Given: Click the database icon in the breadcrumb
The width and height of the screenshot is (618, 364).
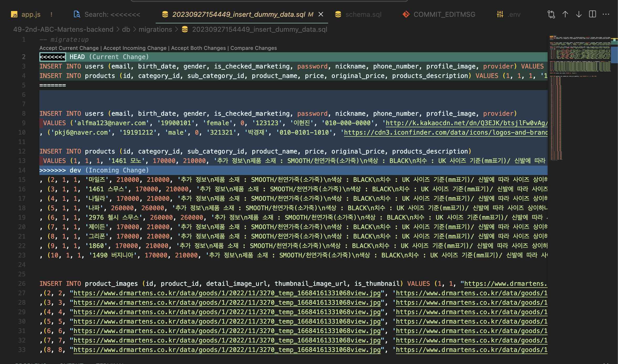Looking at the screenshot, I should point(185,29).
